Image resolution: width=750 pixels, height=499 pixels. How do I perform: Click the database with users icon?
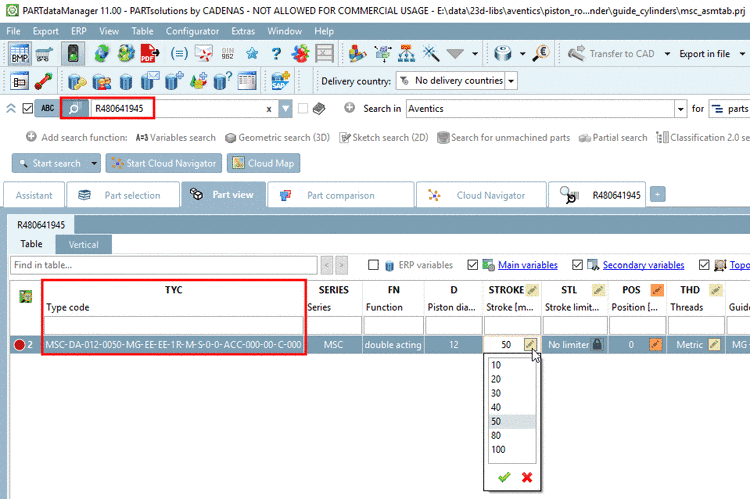point(101,82)
